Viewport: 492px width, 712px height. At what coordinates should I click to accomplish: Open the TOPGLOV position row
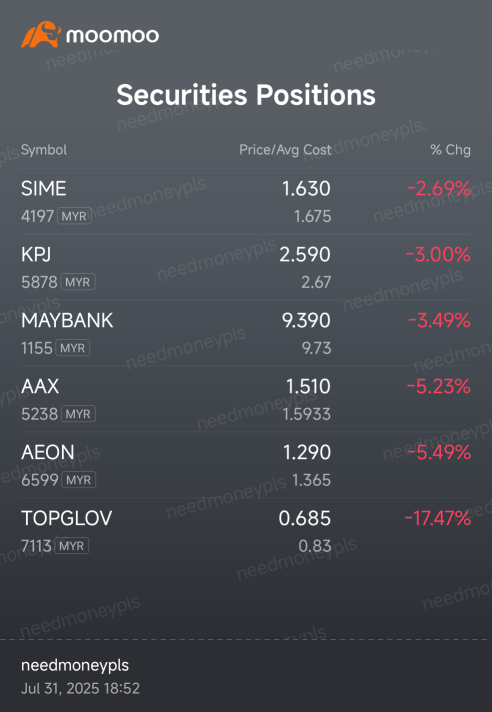(246, 531)
